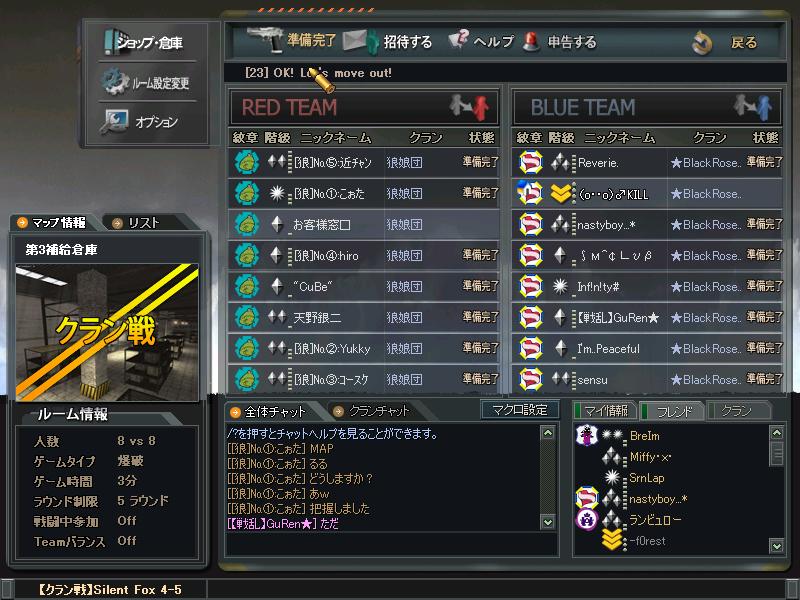This screenshot has width=800, height=600.
Task: Click the 戻る back arrow icon
Action: [x=702, y=42]
